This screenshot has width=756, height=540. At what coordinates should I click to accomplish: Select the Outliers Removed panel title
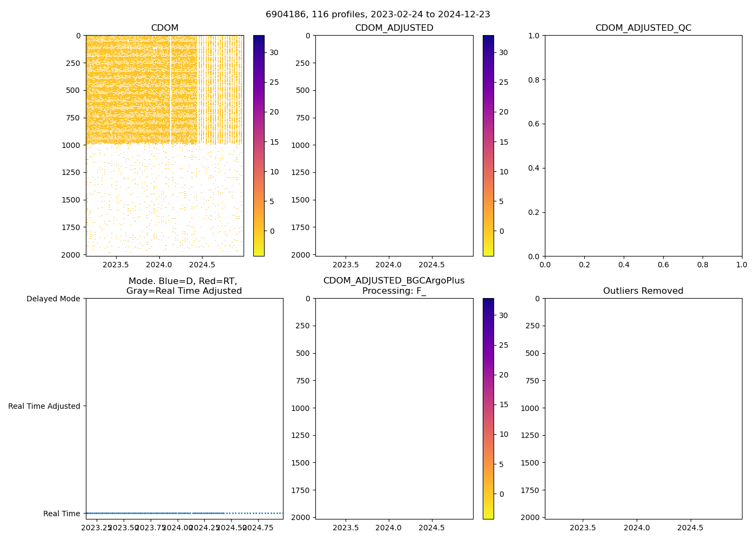[643, 291]
